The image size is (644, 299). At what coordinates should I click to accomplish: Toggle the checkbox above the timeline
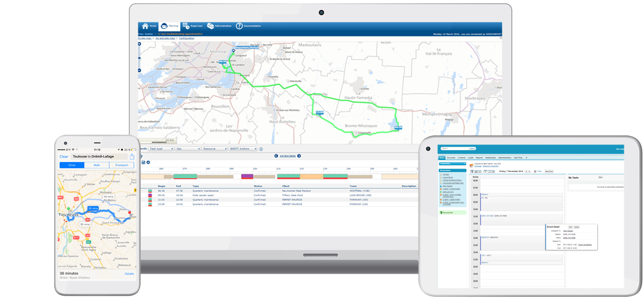point(143,162)
